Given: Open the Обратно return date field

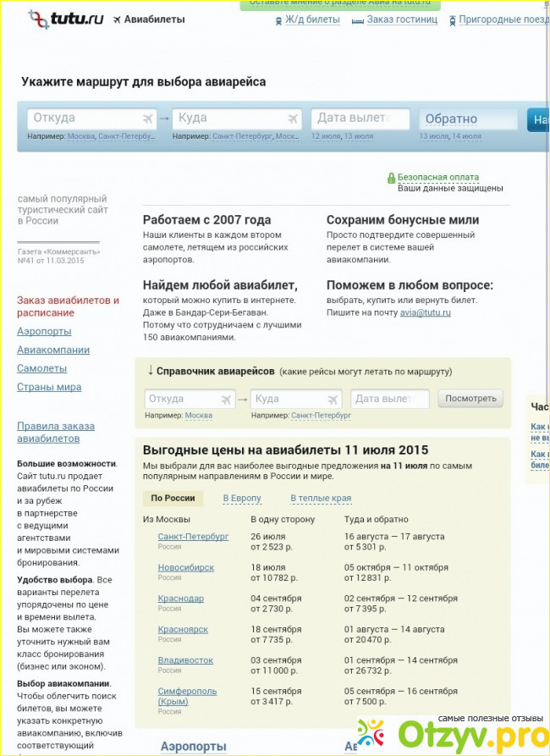Looking at the screenshot, I should tap(469, 119).
